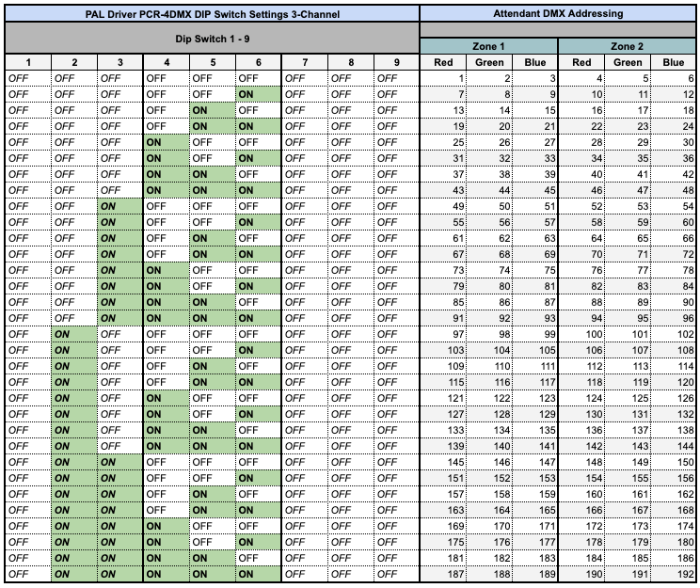Select address cell '171'
The image size is (700, 588).
[x=535, y=527]
